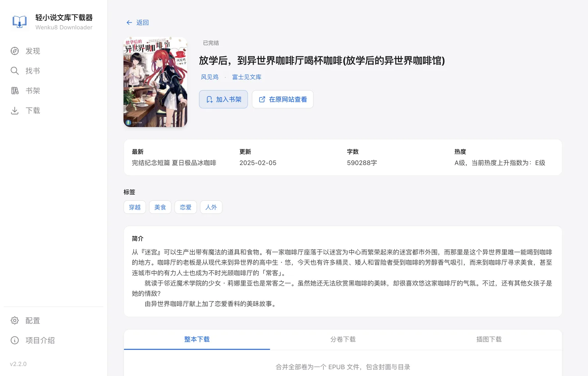Image resolution: width=588 pixels, height=376 pixels.
Task: Switch to the 分卷下载 tab
Action: [x=343, y=340]
